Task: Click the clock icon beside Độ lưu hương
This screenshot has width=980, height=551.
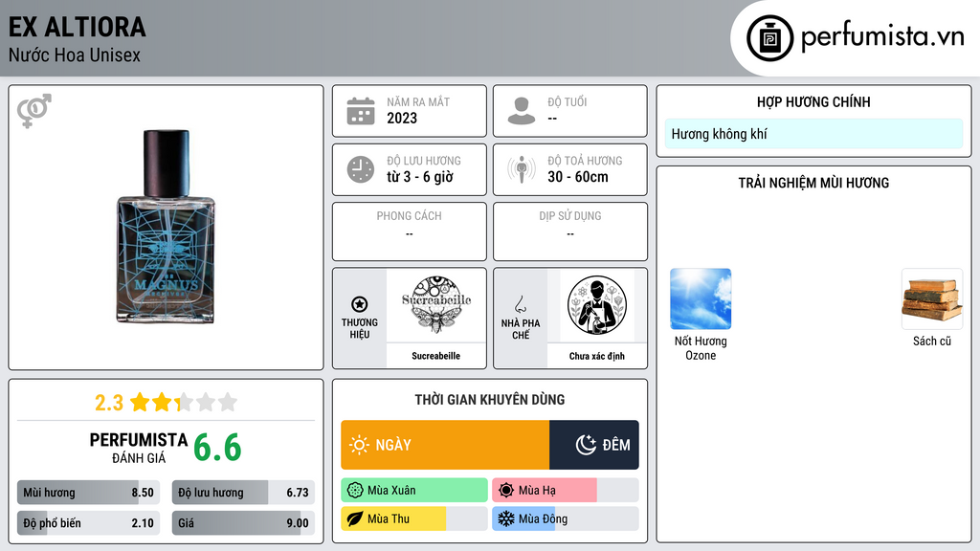Action: coord(361,169)
